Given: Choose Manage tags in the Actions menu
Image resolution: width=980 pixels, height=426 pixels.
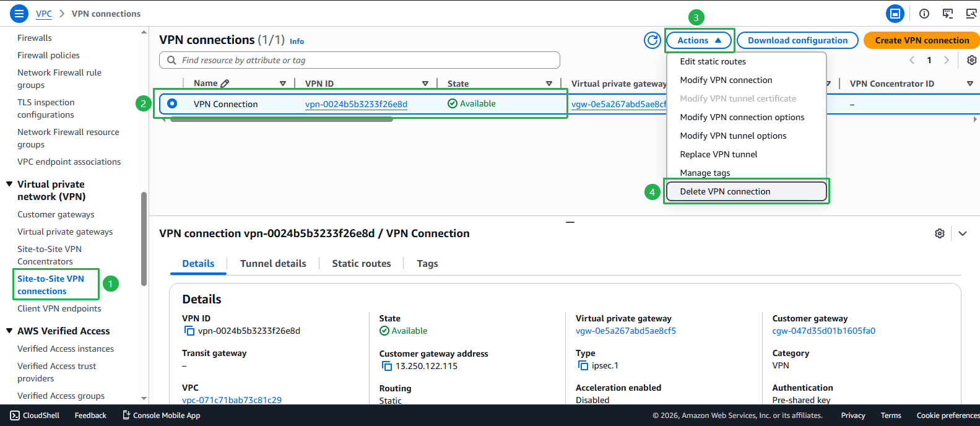Looking at the screenshot, I should pos(746,173).
